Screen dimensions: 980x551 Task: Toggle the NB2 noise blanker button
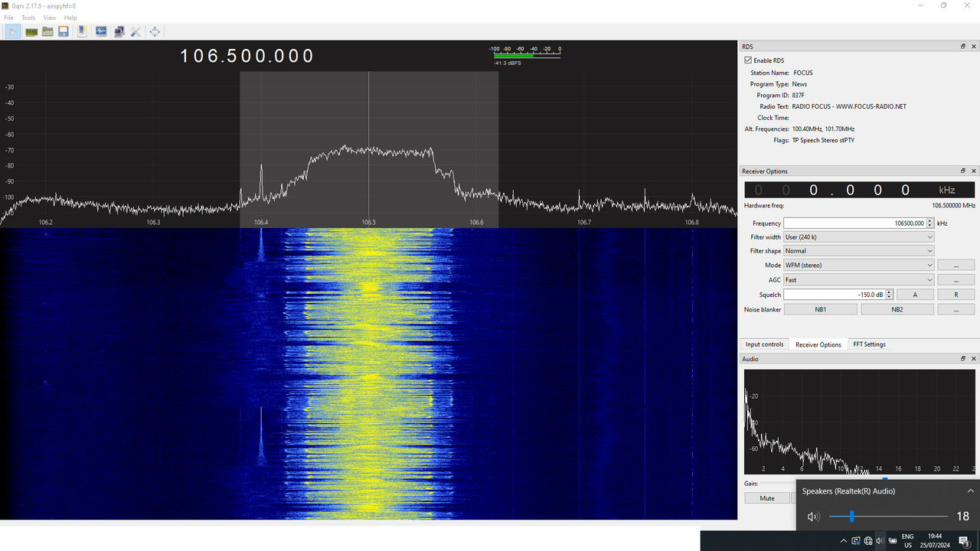click(897, 309)
